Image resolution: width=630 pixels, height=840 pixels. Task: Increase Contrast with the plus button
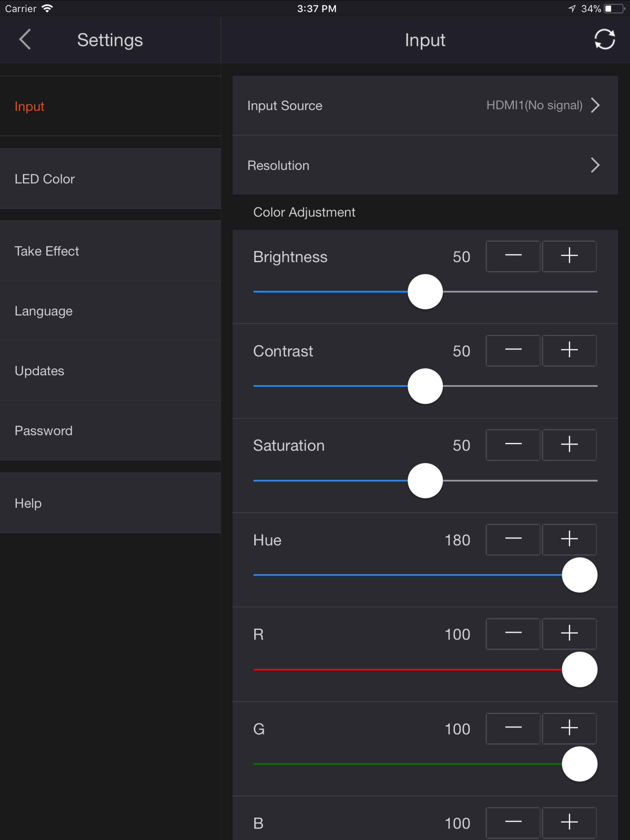569,351
